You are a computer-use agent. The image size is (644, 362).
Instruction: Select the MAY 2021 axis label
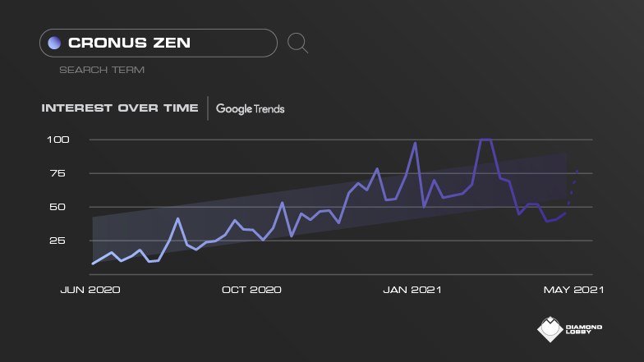573,290
